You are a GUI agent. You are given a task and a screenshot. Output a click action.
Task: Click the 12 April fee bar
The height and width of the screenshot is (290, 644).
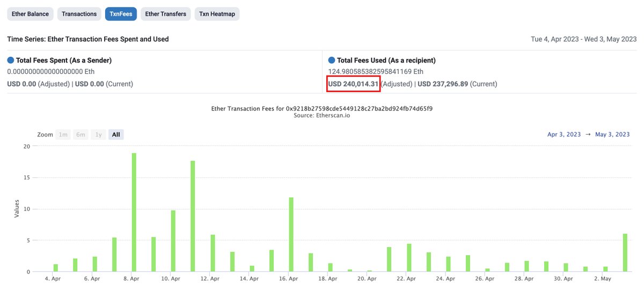coord(213,253)
